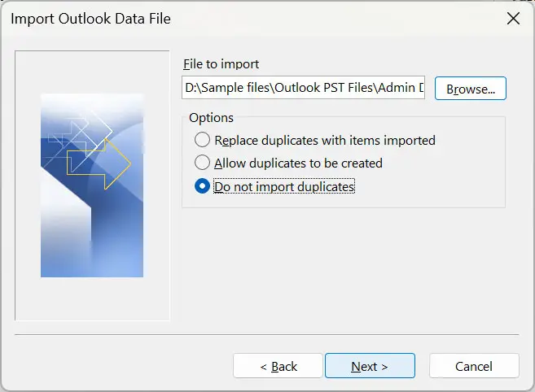This screenshot has width=535, height=392.
Task: Click the blank panel area below wizard illustration
Action: (92, 299)
